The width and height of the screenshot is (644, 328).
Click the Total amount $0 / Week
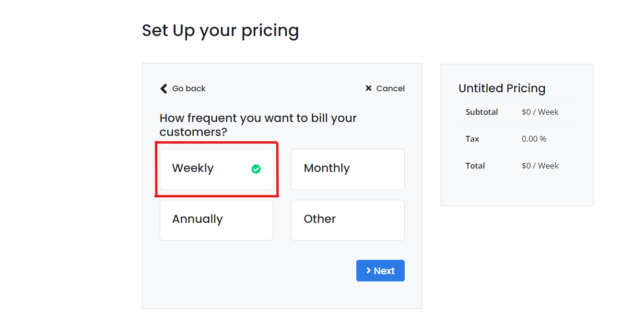point(540,165)
